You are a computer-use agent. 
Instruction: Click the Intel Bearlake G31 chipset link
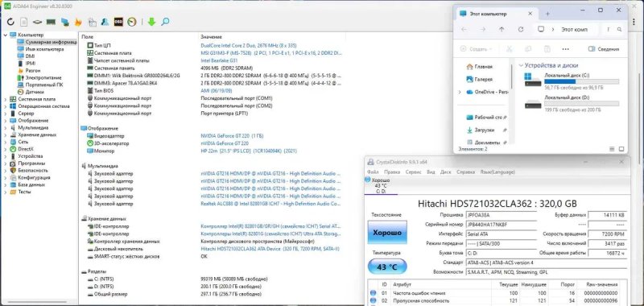click(219, 60)
